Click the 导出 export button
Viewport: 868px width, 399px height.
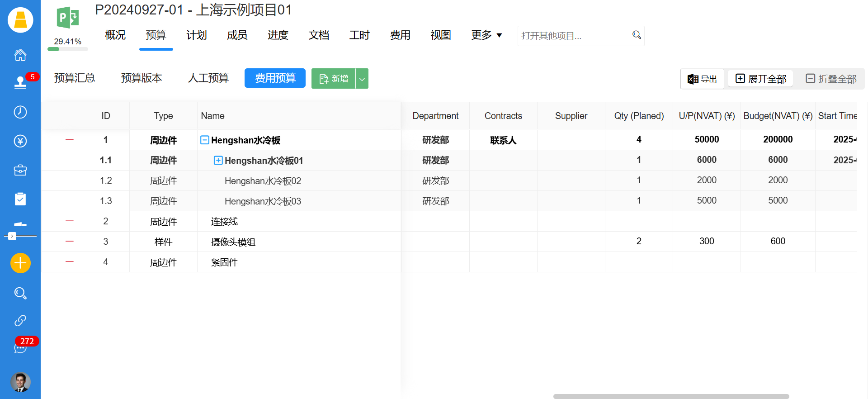(702, 79)
